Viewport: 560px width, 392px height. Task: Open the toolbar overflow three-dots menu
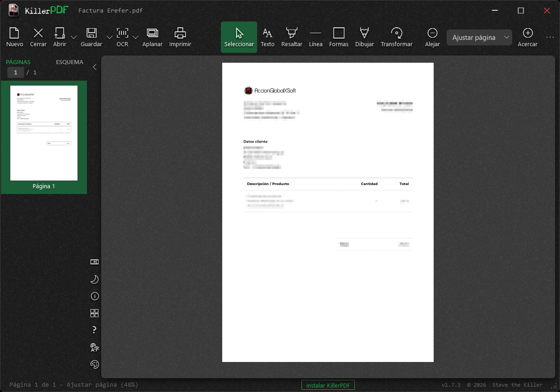pyautogui.click(x=550, y=37)
